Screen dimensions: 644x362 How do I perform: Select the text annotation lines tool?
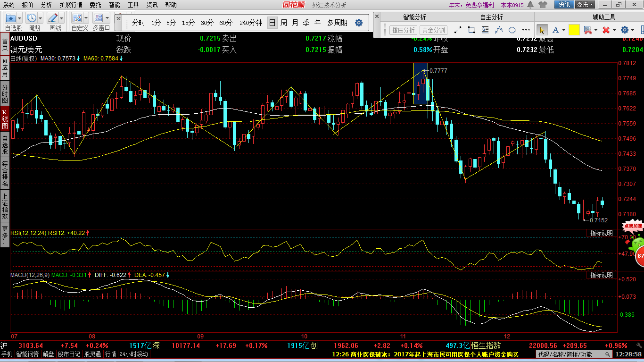click(485, 30)
